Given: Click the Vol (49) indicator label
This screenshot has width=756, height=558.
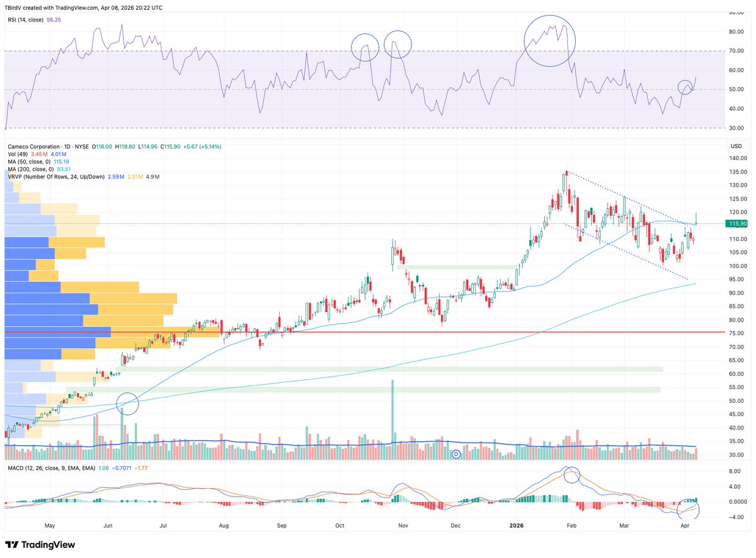Looking at the screenshot, I should coord(18,154).
